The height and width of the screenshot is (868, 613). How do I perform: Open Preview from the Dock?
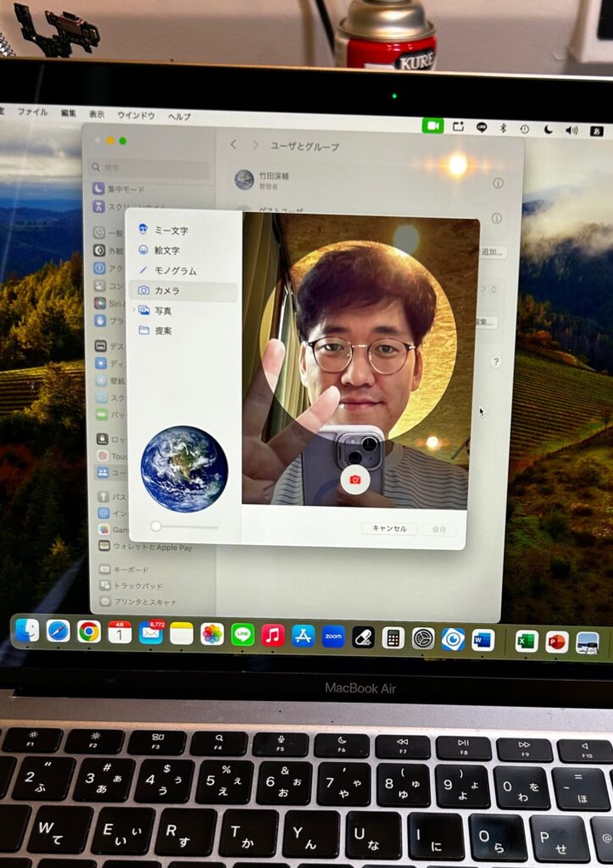click(x=587, y=643)
